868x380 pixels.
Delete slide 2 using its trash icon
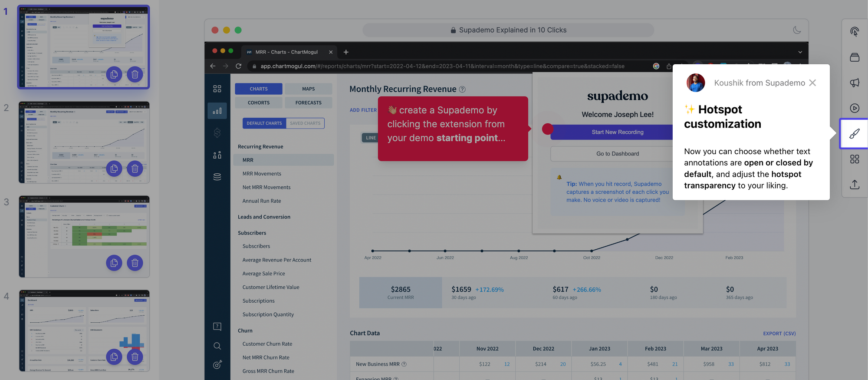(x=135, y=169)
